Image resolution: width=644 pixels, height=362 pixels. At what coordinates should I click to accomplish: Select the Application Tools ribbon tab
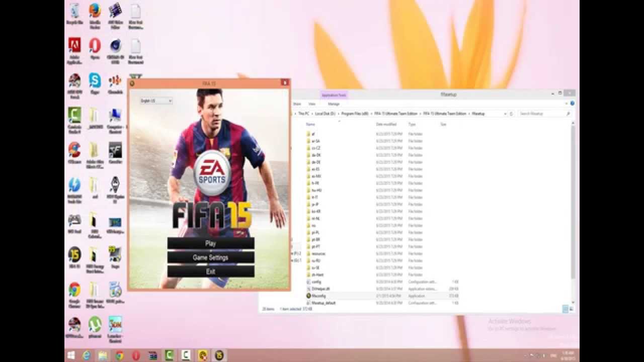(x=334, y=95)
